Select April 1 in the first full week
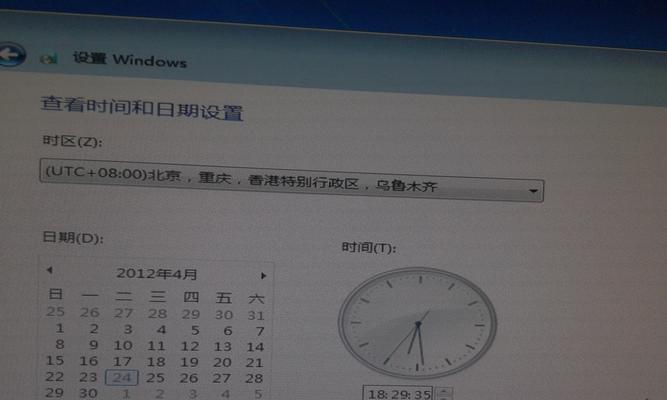This screenshot has height=400, width=667. [60, 328]
